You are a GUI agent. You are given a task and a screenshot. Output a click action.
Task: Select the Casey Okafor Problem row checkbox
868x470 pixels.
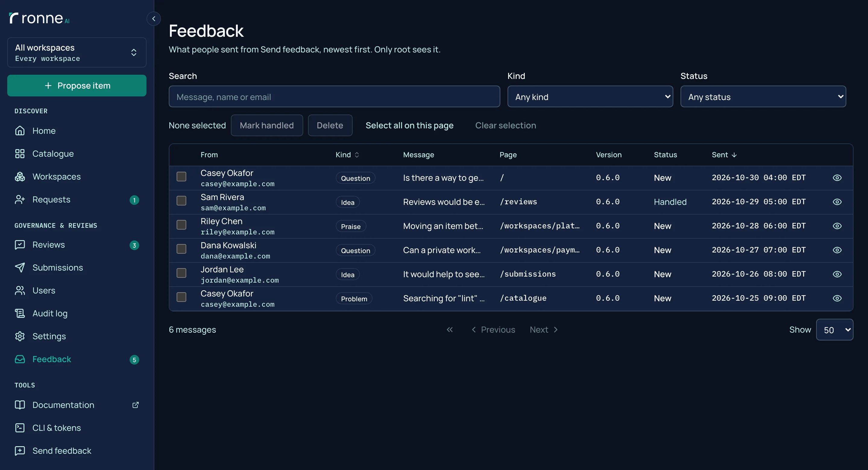click(182, 297)
